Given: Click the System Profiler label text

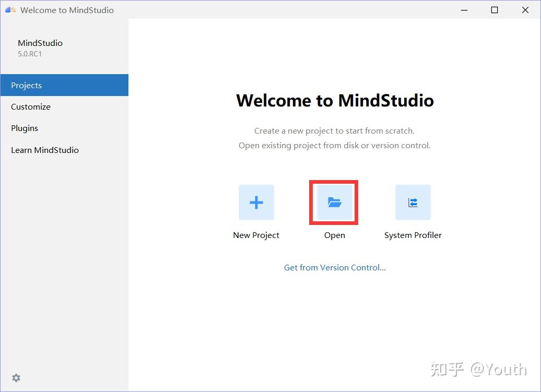Looking at the screenshot, I should coord(413,235).
